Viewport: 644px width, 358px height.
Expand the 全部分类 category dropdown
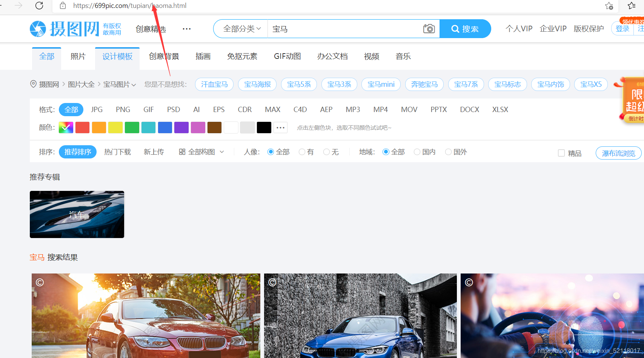pyautogui.click(x=242, y=29)
